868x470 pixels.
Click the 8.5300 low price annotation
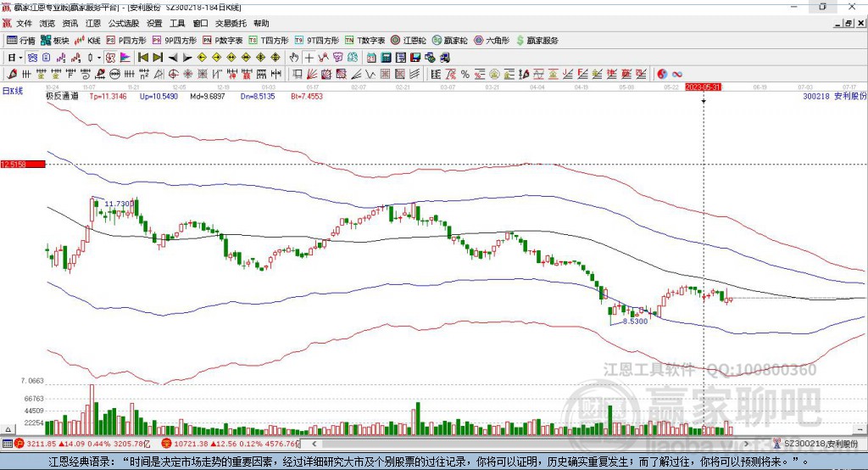tap(635, 322)
